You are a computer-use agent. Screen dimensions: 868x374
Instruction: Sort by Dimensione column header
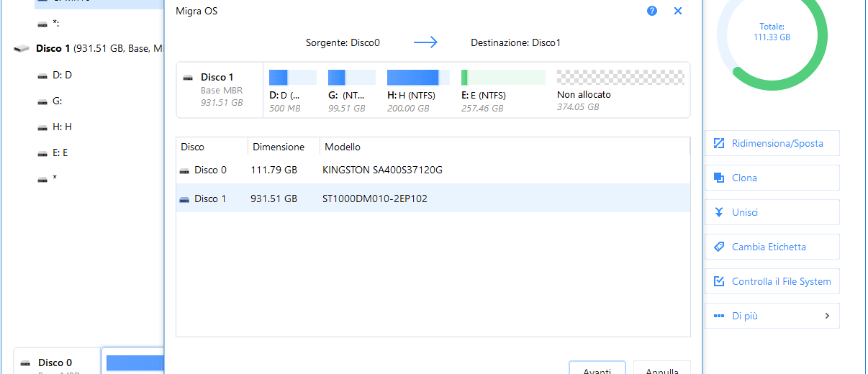tap(284, 147)
